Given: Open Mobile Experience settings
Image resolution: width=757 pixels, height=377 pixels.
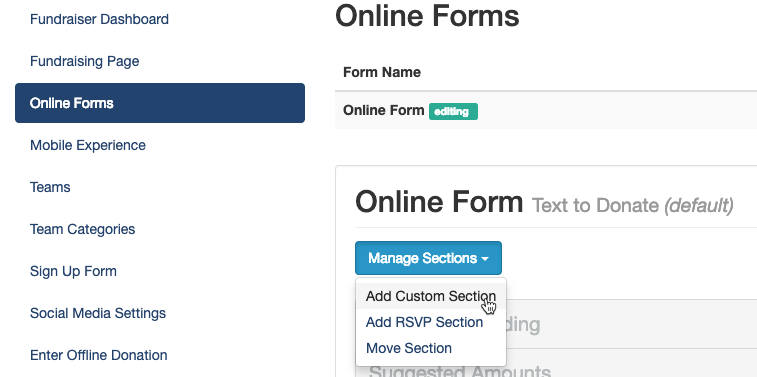Looking at the screenshot, I should tap(87, 145).
